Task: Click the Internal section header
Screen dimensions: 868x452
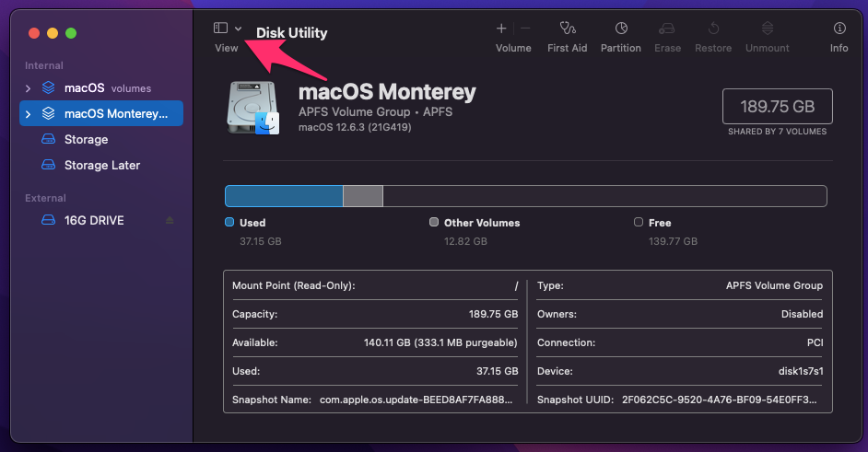Action: click(x=43, y=65)
